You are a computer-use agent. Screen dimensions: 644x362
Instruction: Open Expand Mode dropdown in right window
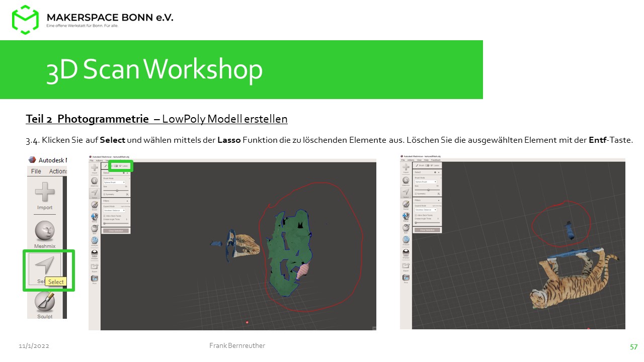coord(426,210)
